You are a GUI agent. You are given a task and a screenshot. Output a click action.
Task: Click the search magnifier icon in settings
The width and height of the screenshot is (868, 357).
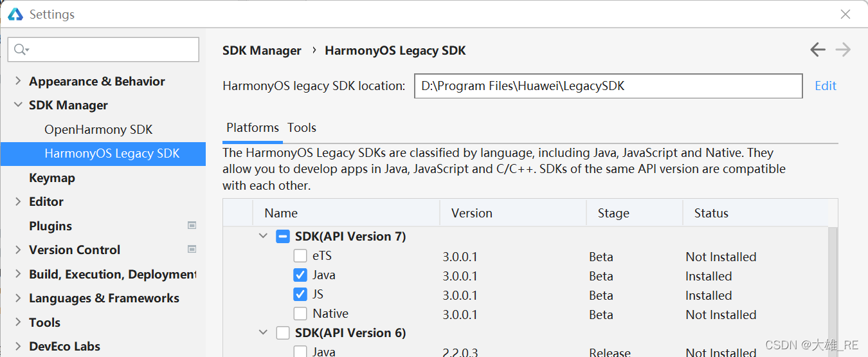[21, 50]
